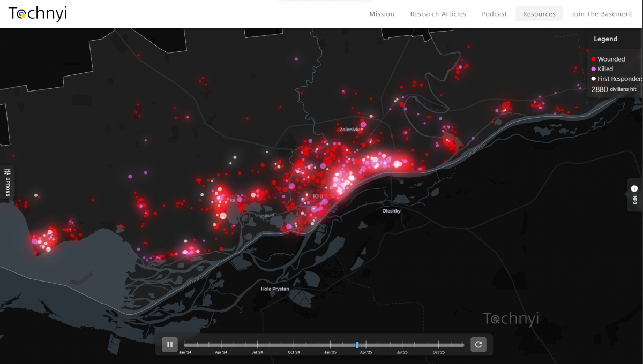Click Join The Basement link

[602, 14]
